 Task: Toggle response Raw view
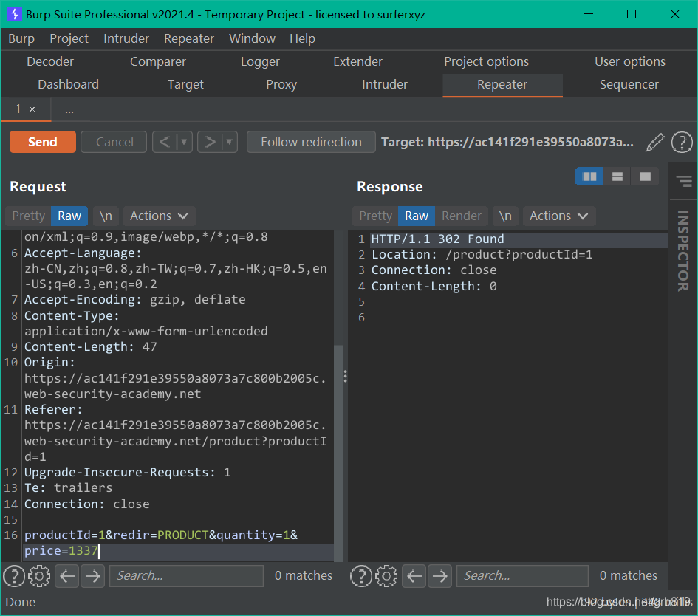(417, 216)
